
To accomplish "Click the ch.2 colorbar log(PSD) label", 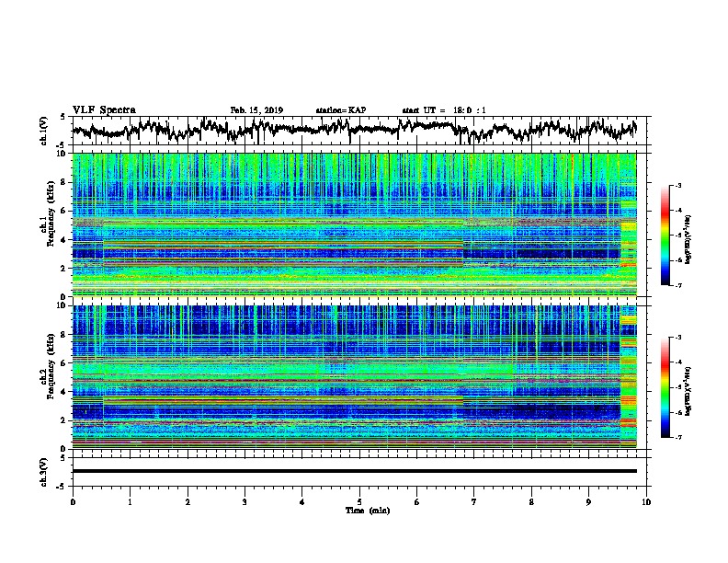I will 688,391.
